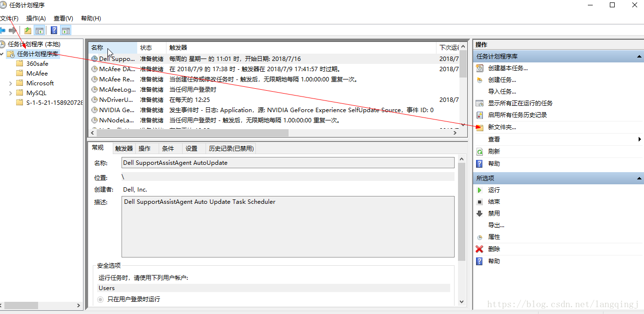Click task list horizontal scrollbar thumb
Screen dimensions: 644x314
pos(192,133)
